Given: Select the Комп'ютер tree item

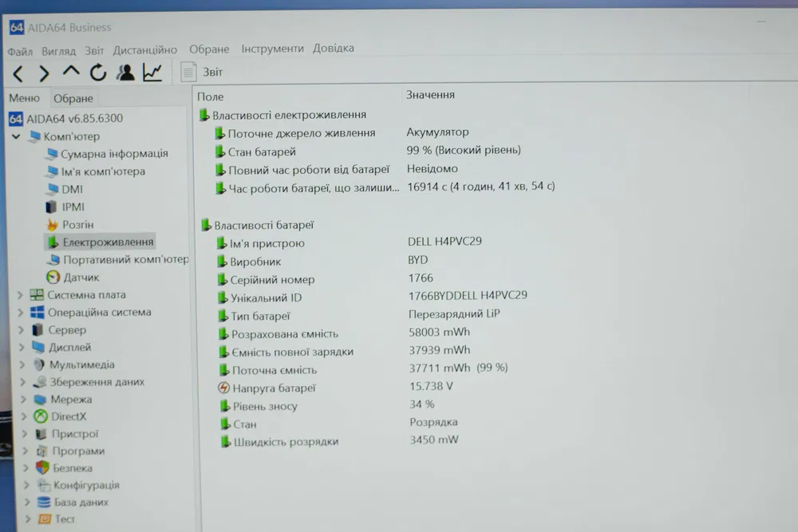Looking at the screenshot, I should [x=65, y=136].
